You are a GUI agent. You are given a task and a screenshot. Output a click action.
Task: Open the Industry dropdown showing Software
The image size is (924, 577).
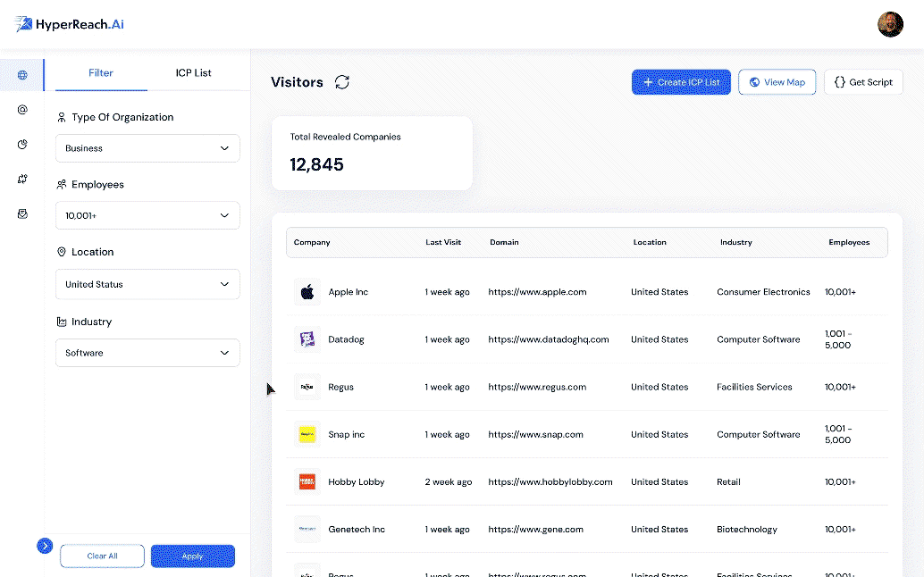tap(147, 353)
